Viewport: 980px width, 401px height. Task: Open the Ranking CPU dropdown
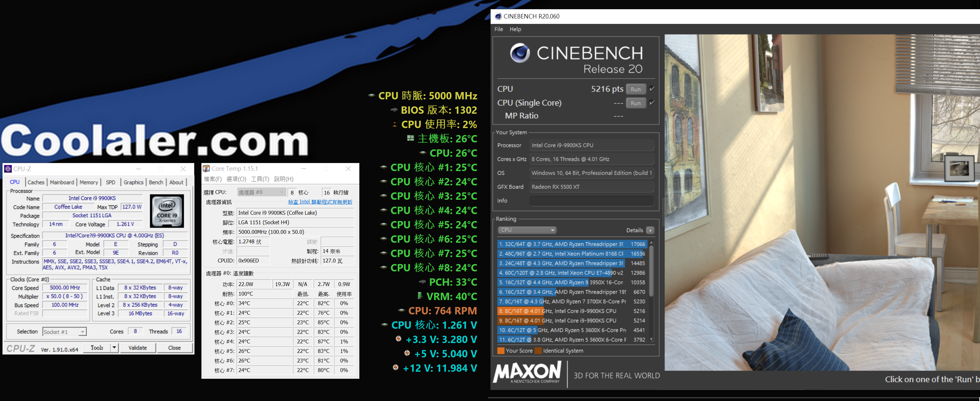click(x=527, y=230)
